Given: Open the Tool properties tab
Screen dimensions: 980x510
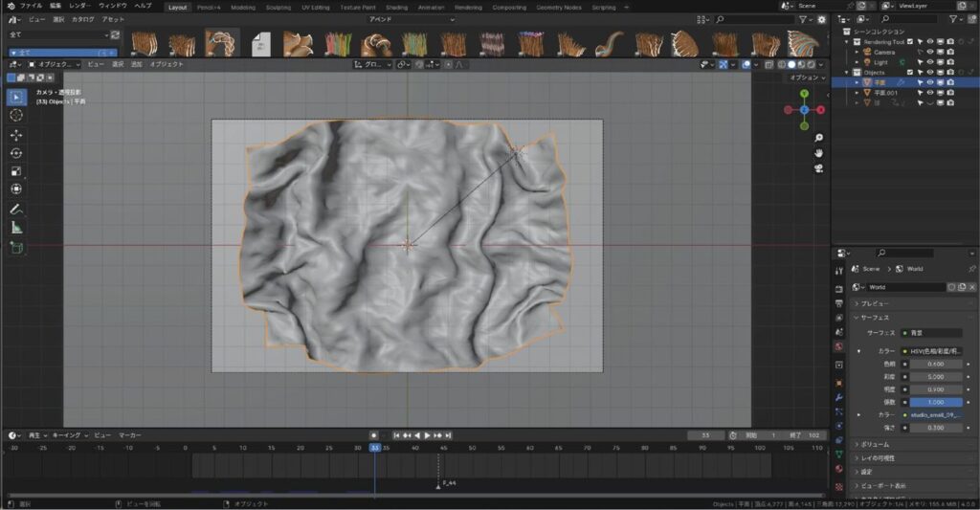Looking at the screenshot, I should click(x=838, y=271).
